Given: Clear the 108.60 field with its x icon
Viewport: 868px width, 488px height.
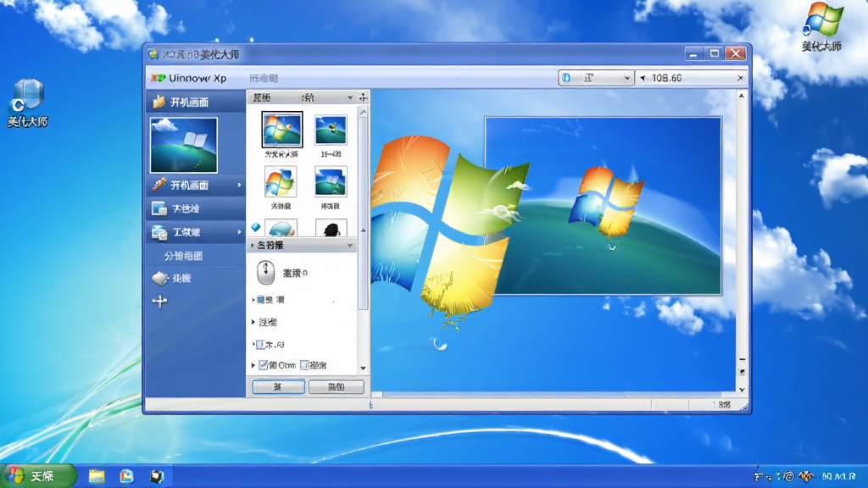Looking at the screenshot, I should pyautogui.click(x=740, y=78).
